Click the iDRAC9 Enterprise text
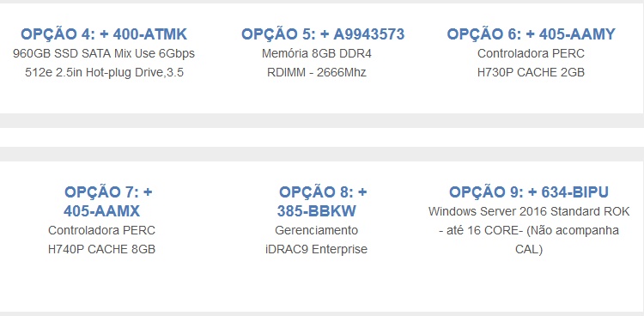The height and width of the screenshot is (316, 644). (x=316, y=249)
